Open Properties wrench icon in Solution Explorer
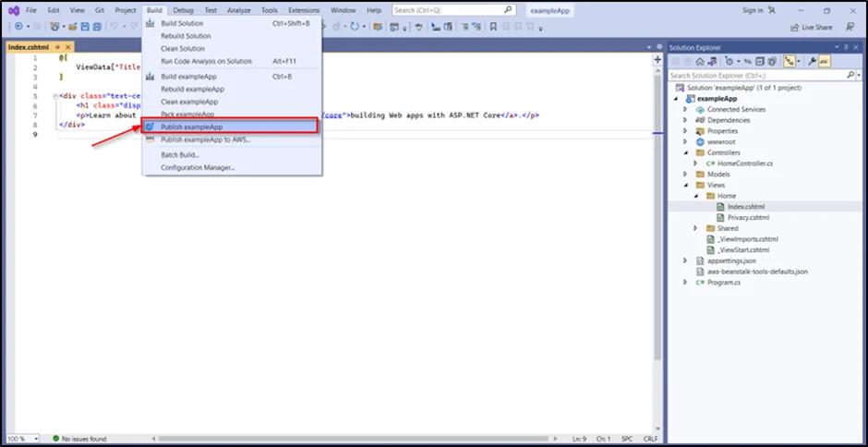Image resolution: width=868 pixels, height=447 pixels. point(812,61)
